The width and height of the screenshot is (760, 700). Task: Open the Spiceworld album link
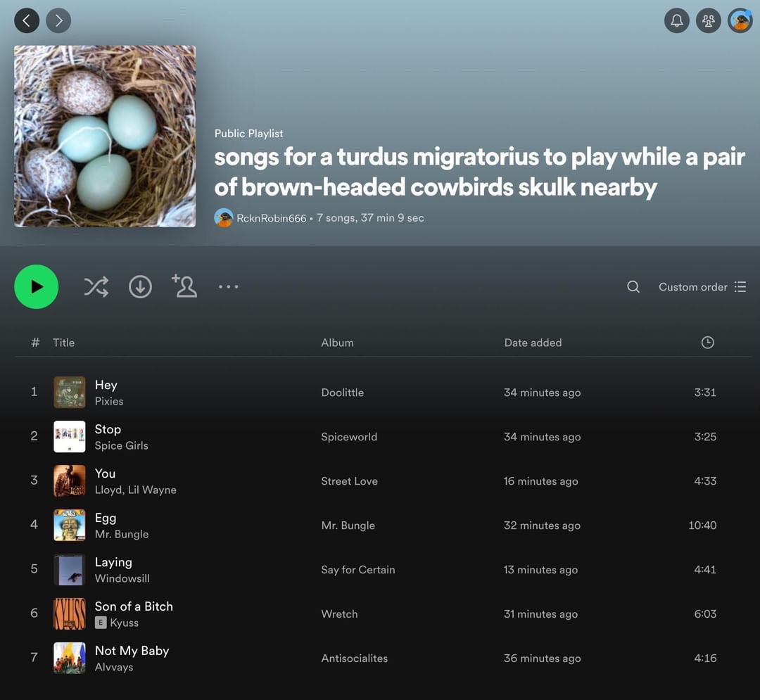coord(349,436)
